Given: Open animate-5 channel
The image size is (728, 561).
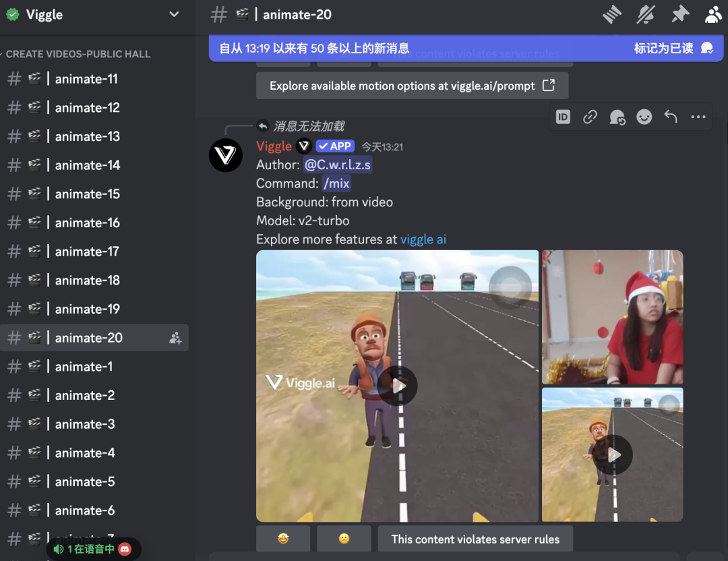Looking at the screenshot, I should pyautogui.click(x=94, y=482).
